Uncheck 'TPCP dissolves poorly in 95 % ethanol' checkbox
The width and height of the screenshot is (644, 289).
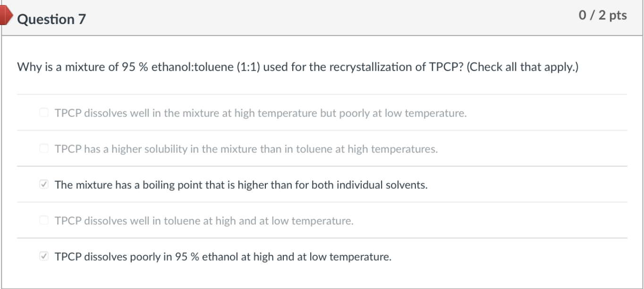tap(44, 257)
